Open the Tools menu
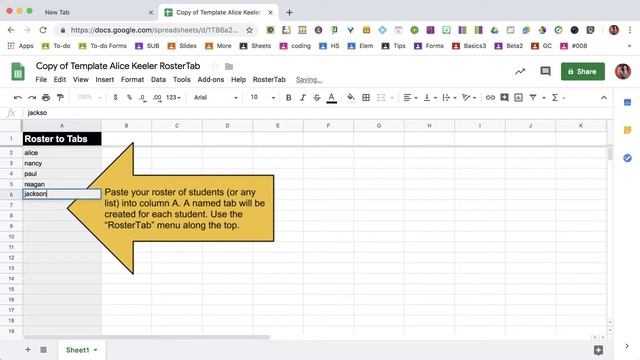 click(x=182, y=80)
